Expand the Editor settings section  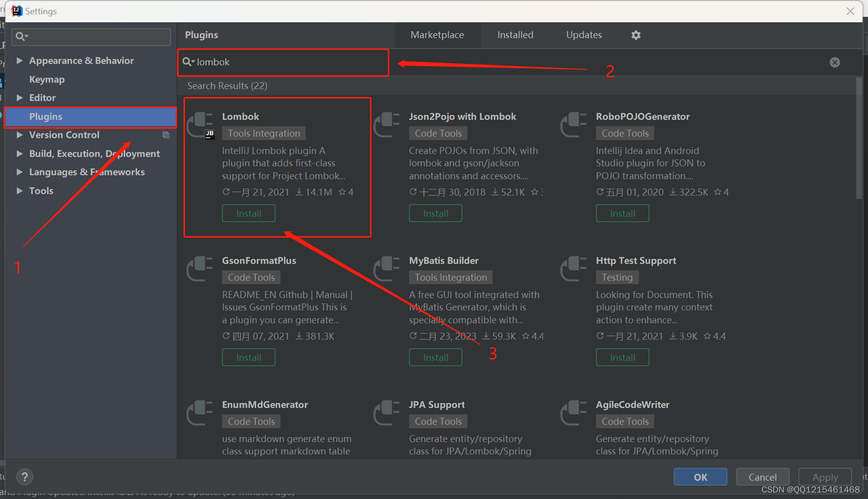point(20,98)
